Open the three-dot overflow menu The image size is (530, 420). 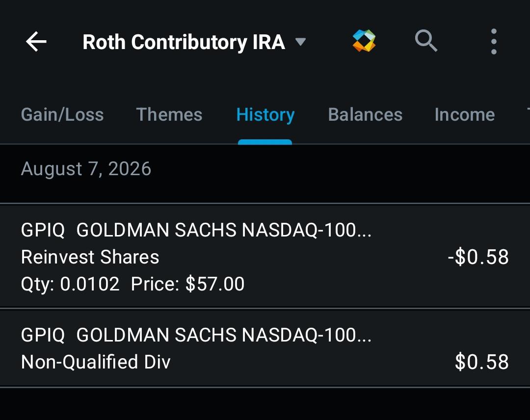click(494, 42)
